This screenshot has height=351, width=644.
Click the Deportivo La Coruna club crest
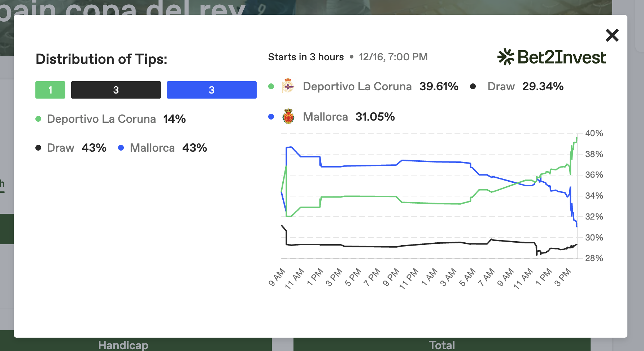[x=288, y=86]
